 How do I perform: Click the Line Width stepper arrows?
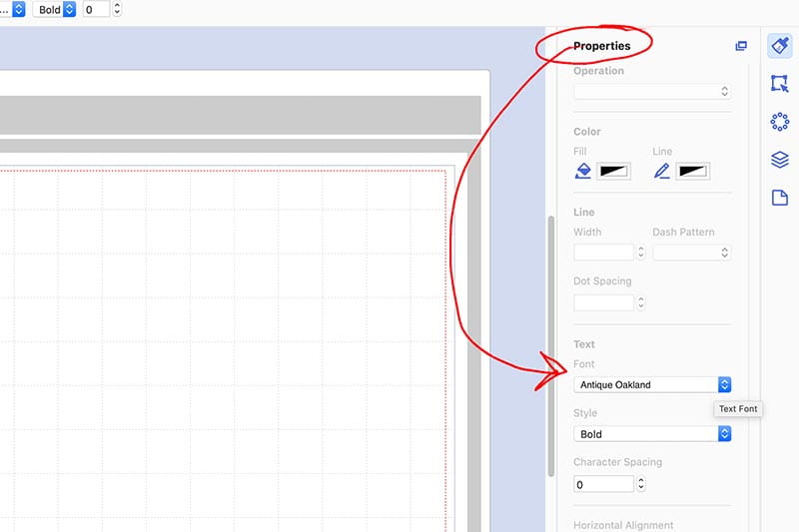(640, 253)
